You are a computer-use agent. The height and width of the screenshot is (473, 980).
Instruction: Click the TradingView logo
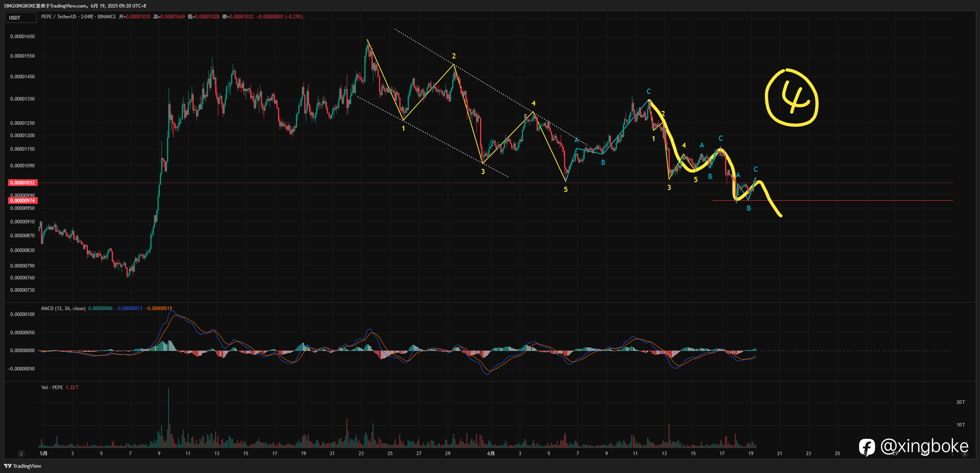pyautogui.click(x=23, y=466)
